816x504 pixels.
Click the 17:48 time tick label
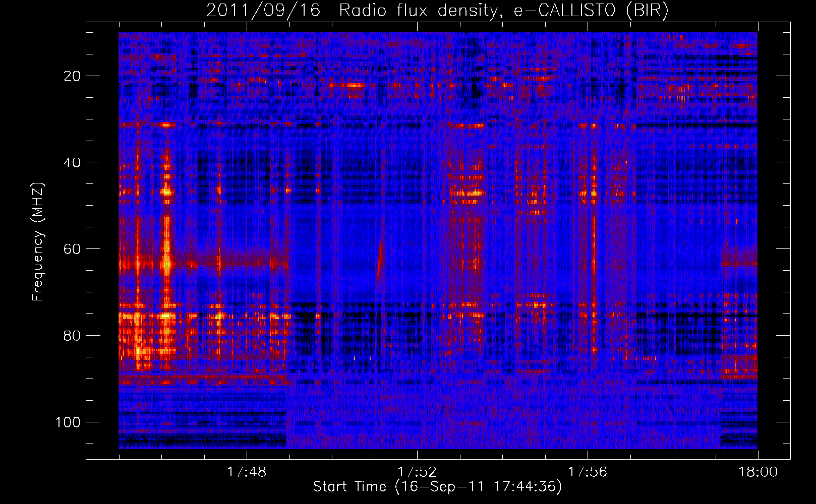click(247, 472)
